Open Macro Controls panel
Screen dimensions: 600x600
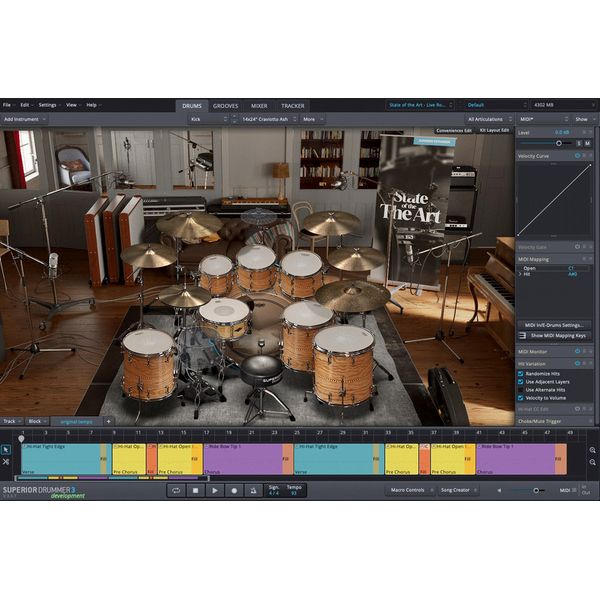point(410,490)
